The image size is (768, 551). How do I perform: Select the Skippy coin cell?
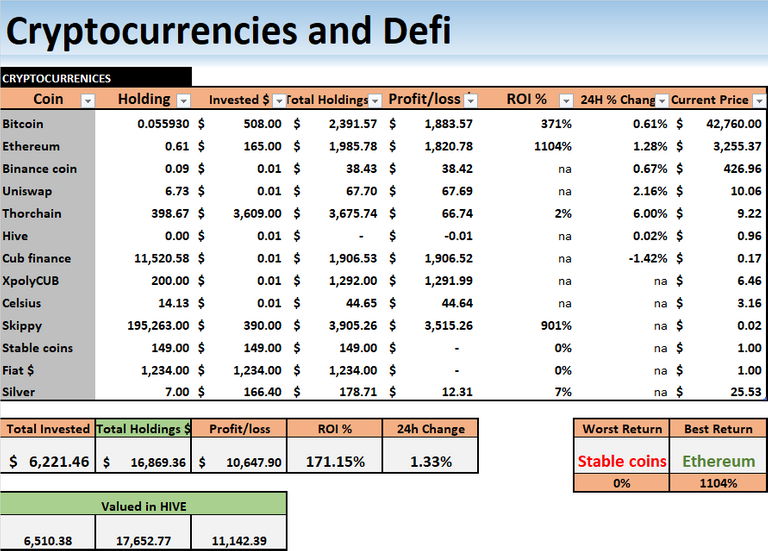point(48,326)
